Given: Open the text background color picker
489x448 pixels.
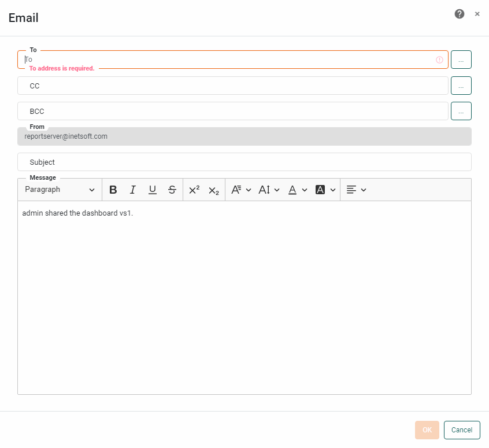Looking at the screenshot, I should pyautogui.click(x=325, y=190).
